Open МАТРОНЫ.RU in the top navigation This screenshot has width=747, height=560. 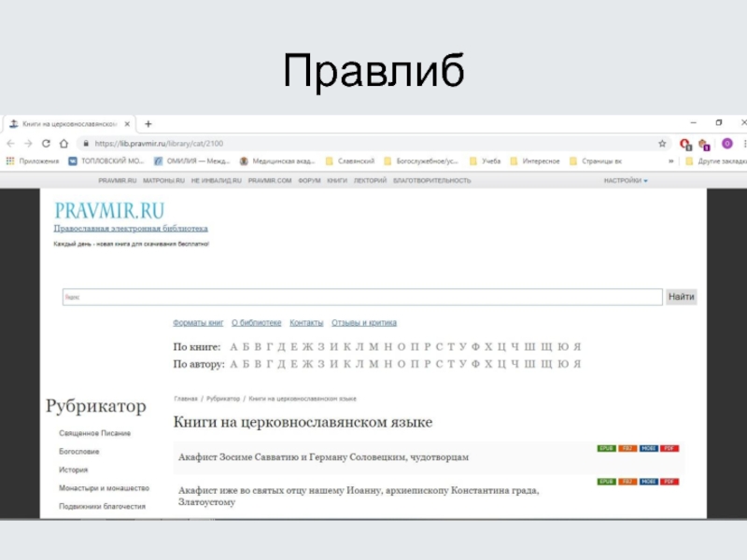coord(163,181)
